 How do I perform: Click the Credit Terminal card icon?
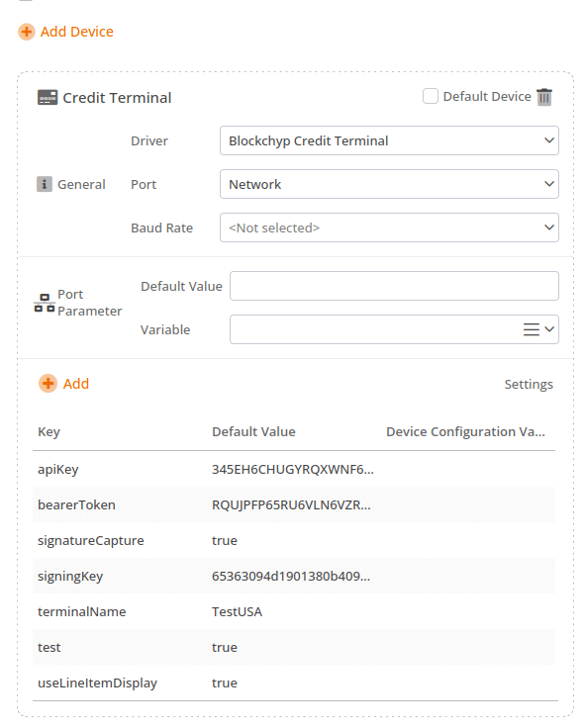click(48, 98)
